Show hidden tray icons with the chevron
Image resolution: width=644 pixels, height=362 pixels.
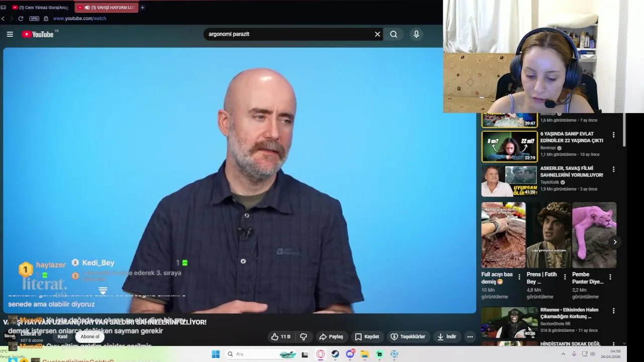coord(563,354)
